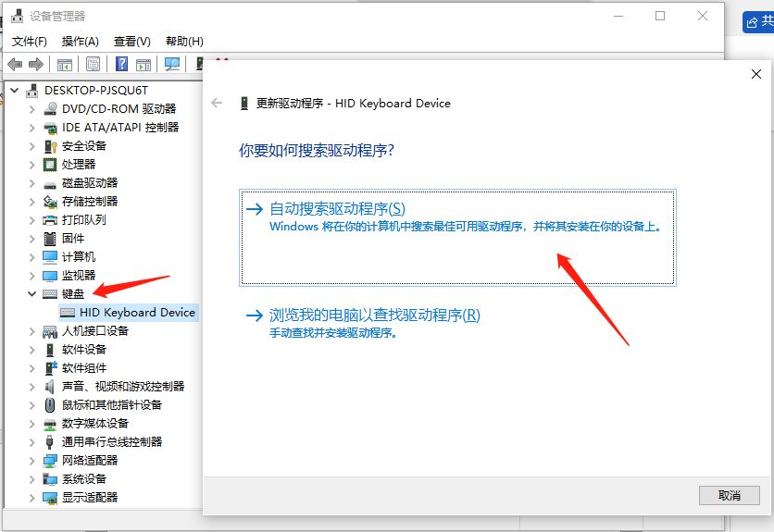Select the 数字媒体设备 tree item
774x532 pixels.
click(x=94, y=424)
